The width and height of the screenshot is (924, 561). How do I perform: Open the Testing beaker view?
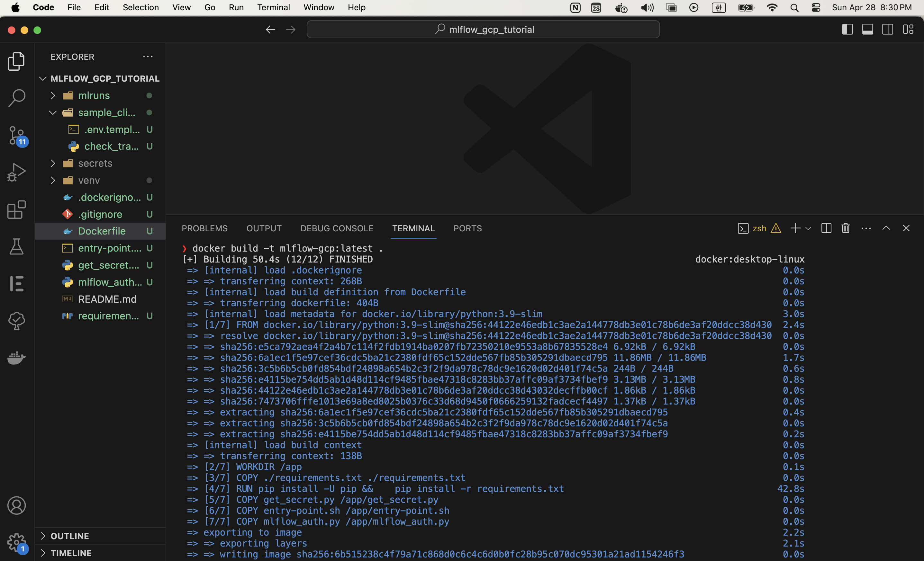16,246
